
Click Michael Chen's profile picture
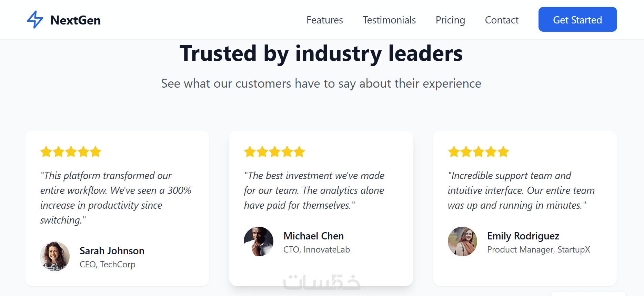pyautogui.click(x=259, y=241)
